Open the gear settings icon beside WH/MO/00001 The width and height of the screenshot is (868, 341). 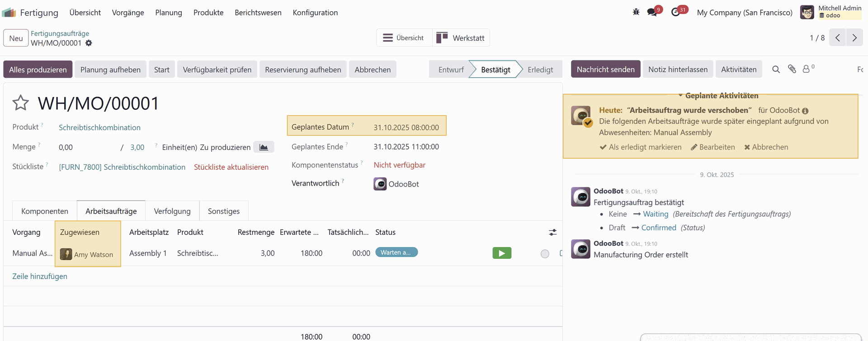pyautogui.click(x=89, y=43)
